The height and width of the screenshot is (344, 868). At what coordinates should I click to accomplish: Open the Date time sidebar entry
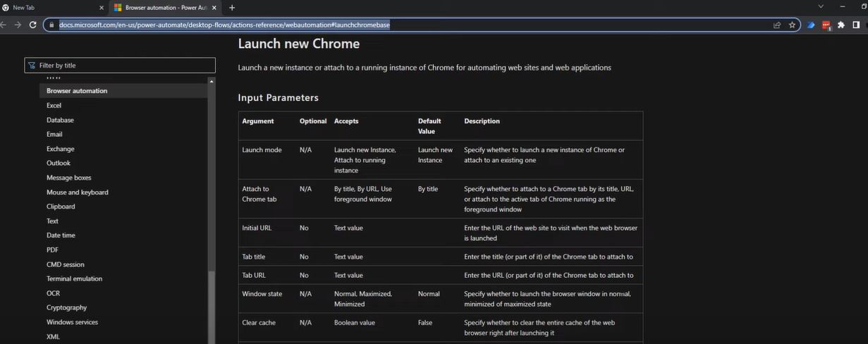point(61,235)
